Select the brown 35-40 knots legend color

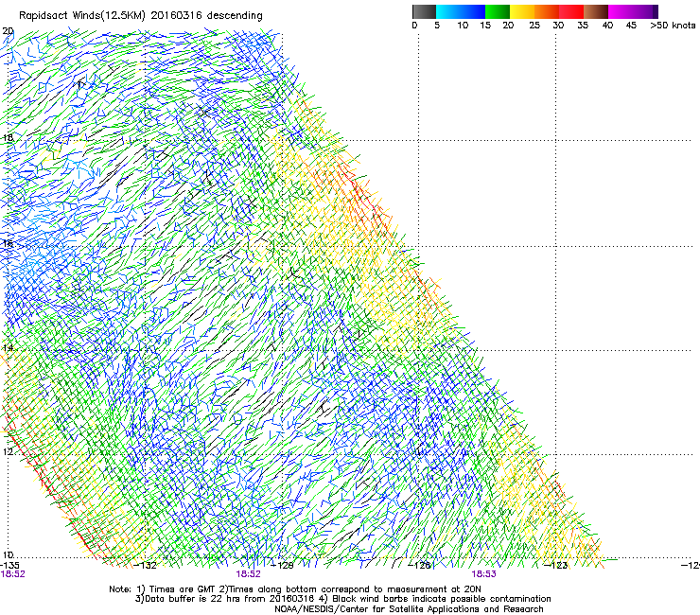coord(596,11)
